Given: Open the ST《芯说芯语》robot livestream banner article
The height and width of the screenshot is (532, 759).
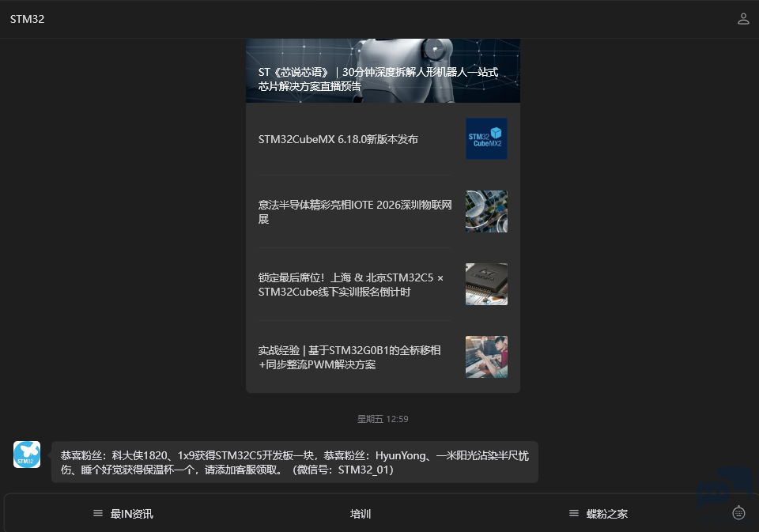Looking at the screenshot, I should pyautogui.click(x=383, y=70).
